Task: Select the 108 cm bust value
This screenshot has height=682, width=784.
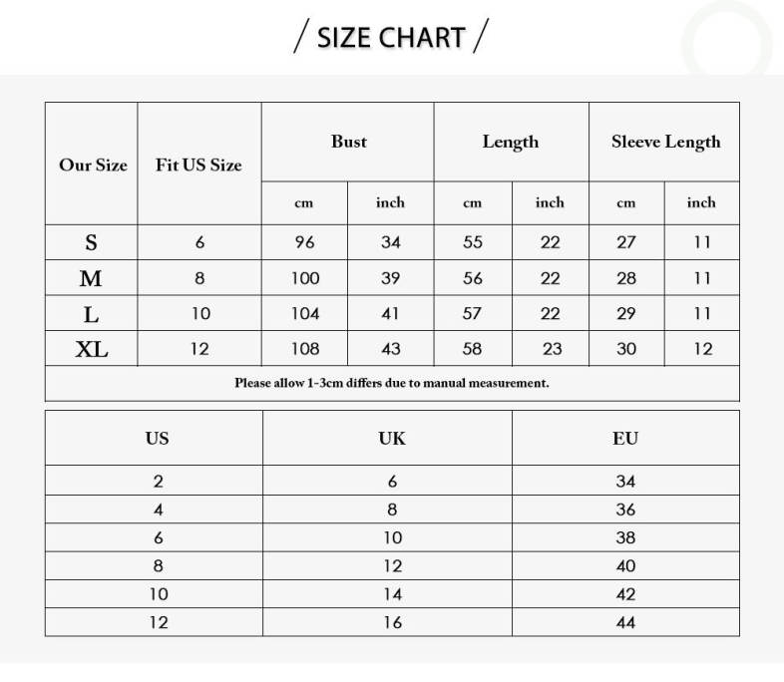Action: [x=304, y=349]
